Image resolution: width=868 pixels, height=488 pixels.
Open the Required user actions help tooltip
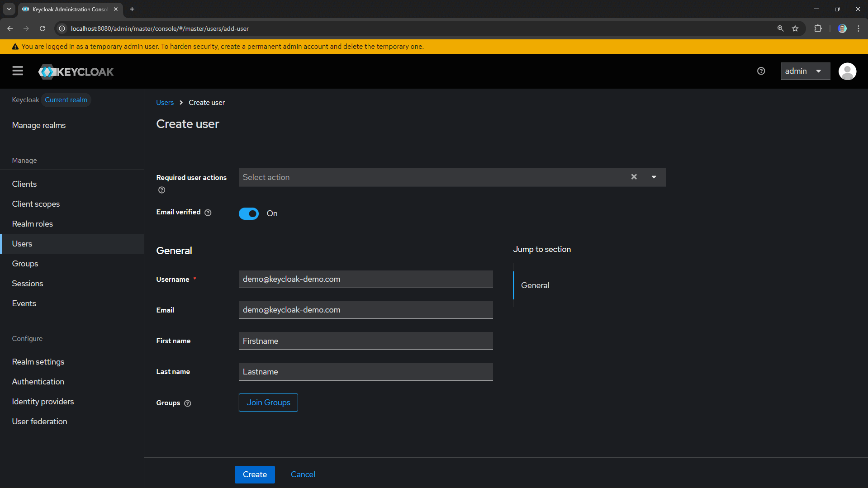(x=161, y=190)
